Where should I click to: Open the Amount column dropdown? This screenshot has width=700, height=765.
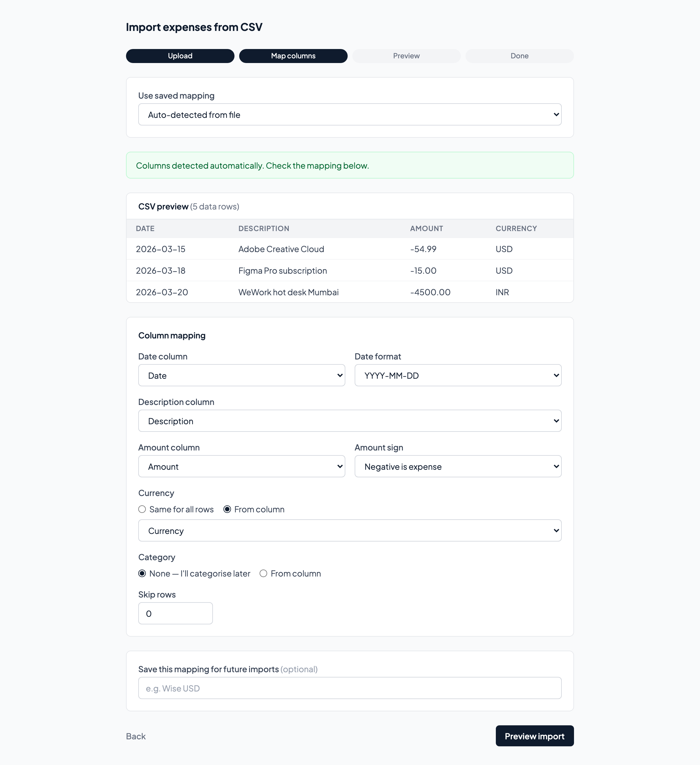(x=241, y=466)
